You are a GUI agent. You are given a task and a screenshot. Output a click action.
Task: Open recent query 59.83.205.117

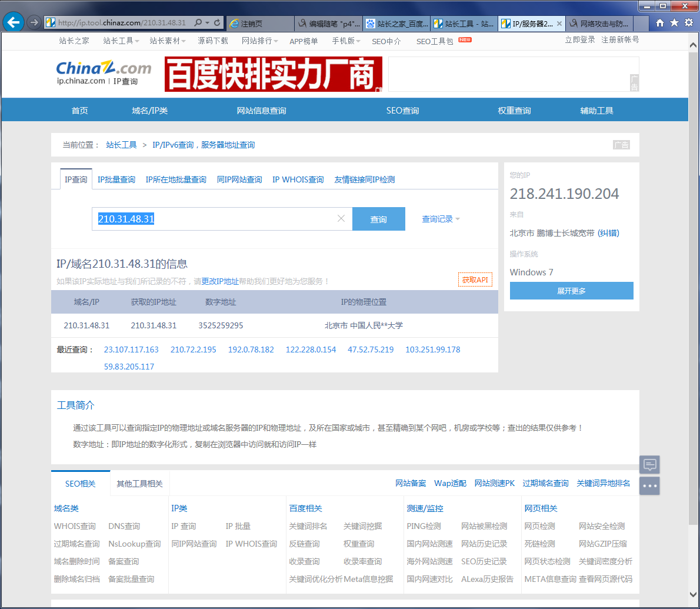point(129,367)
